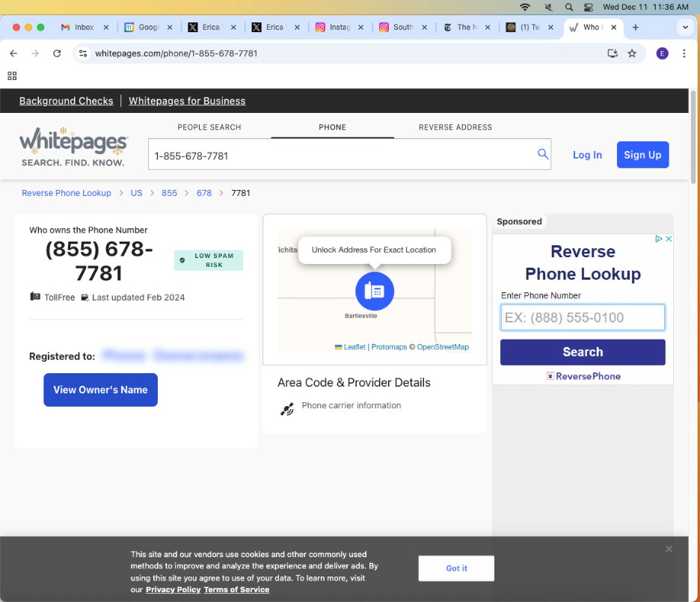
Task: Open a new browser tab
Action: (635, 27)
